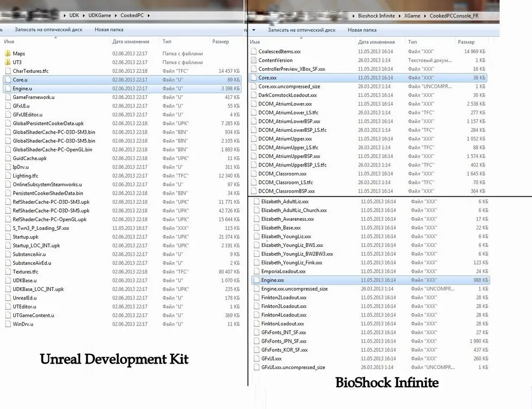Select the Core.u file icon
The width and height of the screenshot is (532, 409).
(x=7, y=80)
